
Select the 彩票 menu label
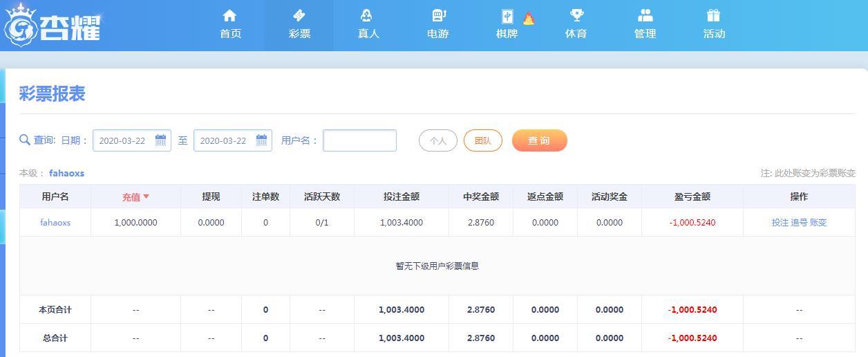pyautogui.click(x=299, y=34)
